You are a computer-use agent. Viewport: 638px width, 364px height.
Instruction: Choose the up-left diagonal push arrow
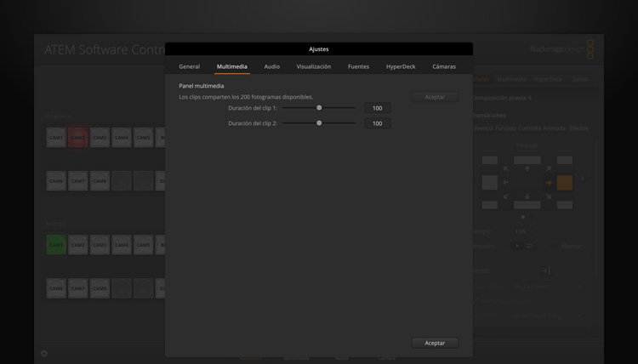click(x=506, y=168)
